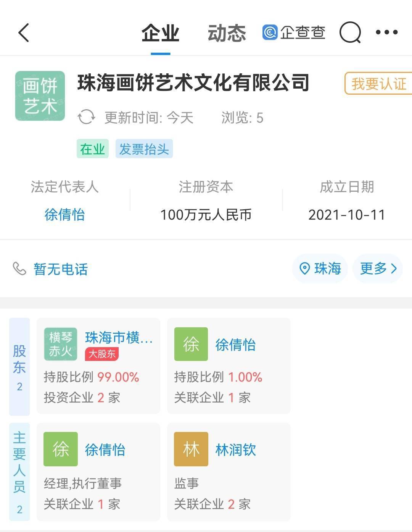Tap the phone handset icon
Image resolution: width=412 pixels, height=532 pixels.
[19, 269]
